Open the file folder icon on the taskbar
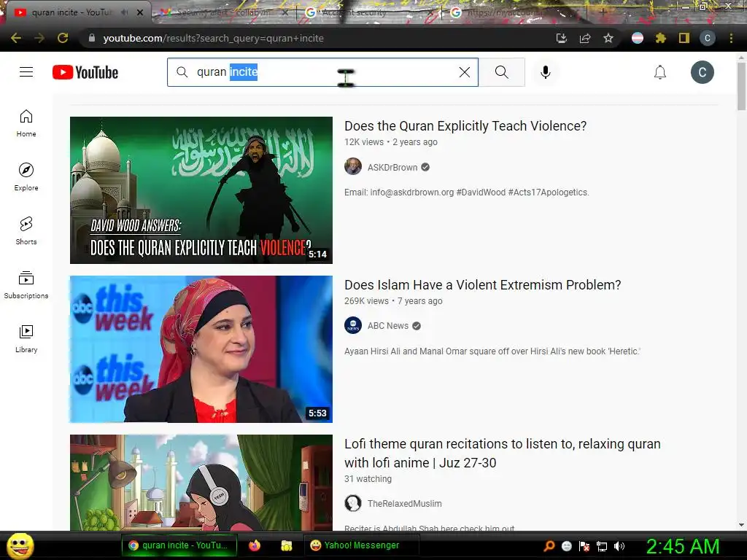Screen dimensions: 747x560 (286, 545)
